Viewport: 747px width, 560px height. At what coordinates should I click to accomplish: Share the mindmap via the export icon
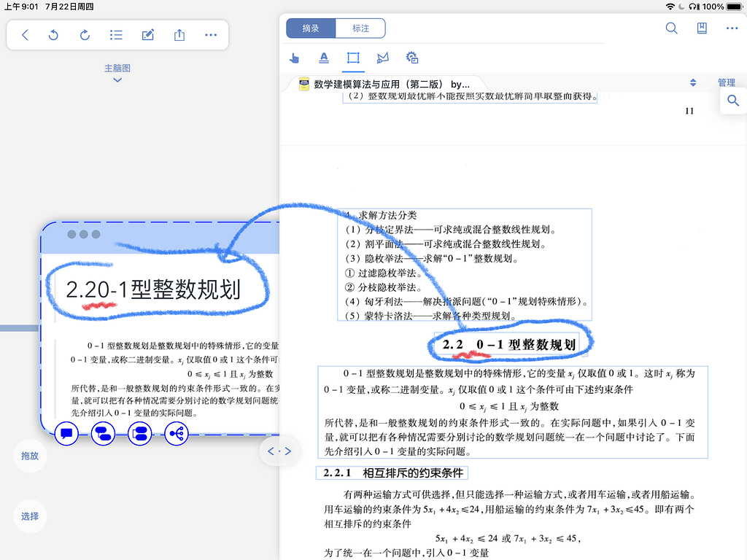tap(179, 34)
